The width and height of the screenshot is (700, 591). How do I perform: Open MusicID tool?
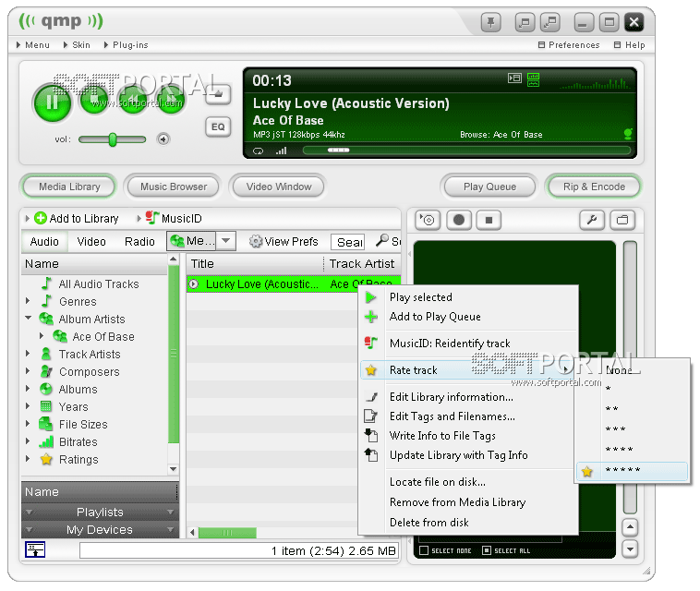(x=175, y=218)
